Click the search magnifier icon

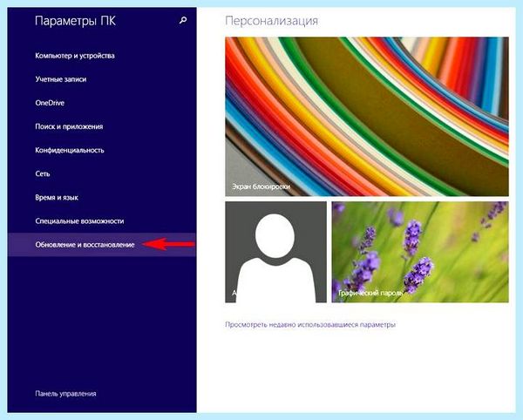[183, 20]
